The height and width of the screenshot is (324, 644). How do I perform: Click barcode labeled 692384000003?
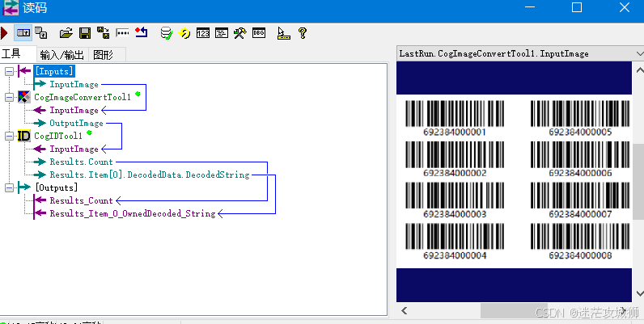tap(455, 196)
